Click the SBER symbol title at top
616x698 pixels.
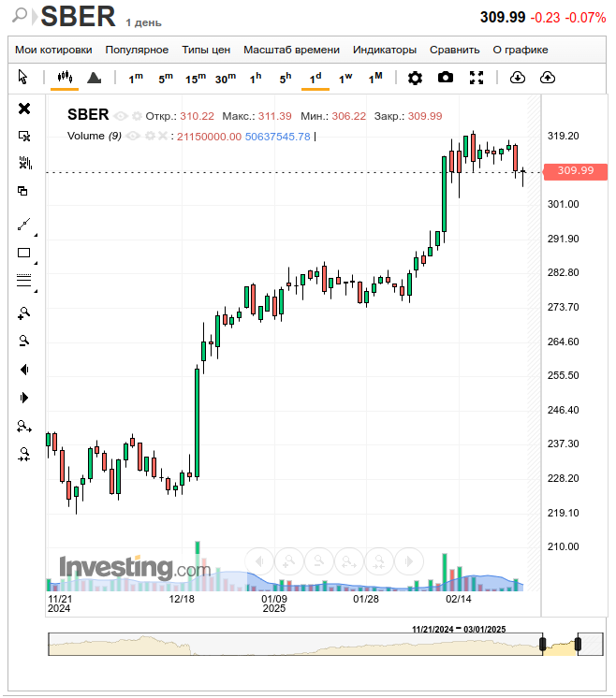pyautogui.click(x=78, y=17)
